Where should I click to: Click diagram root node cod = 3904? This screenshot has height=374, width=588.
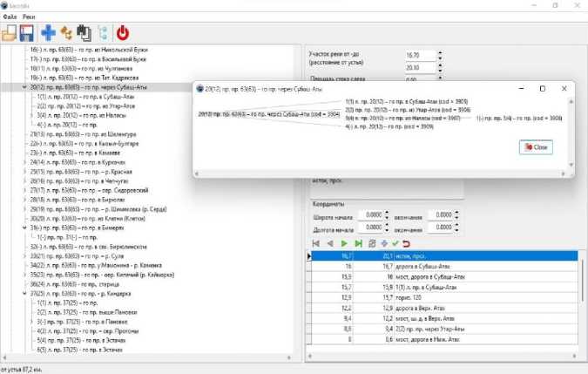[x=269, y=114]
